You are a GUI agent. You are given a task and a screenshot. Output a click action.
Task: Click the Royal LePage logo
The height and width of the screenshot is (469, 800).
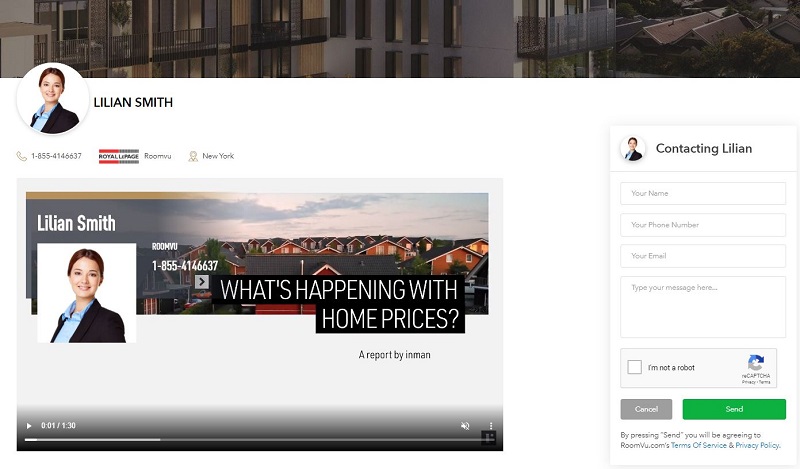tap(119, 156)
